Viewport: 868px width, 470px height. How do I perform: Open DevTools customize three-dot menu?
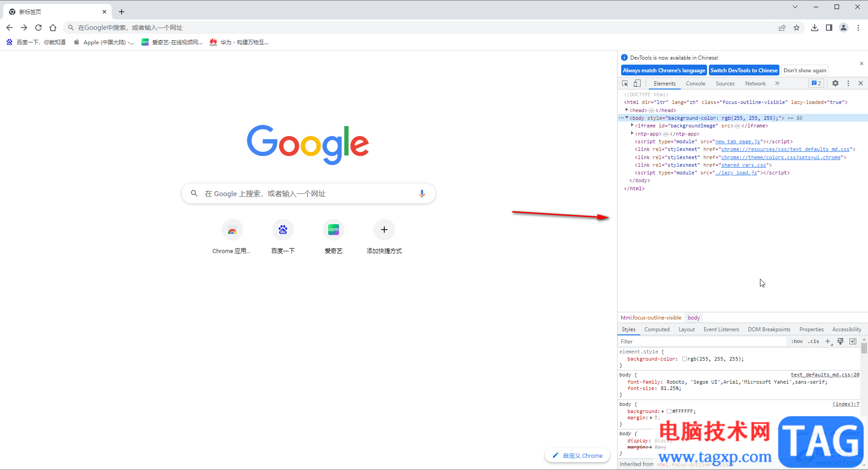click(x=848, y=84)
